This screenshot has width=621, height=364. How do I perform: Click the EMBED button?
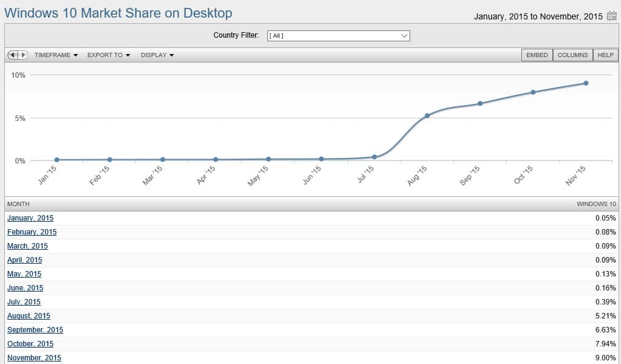537,55
